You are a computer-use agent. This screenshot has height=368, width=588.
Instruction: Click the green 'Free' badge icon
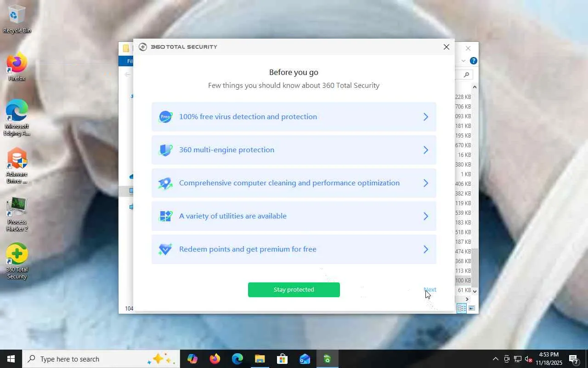(x=165, y=117)
